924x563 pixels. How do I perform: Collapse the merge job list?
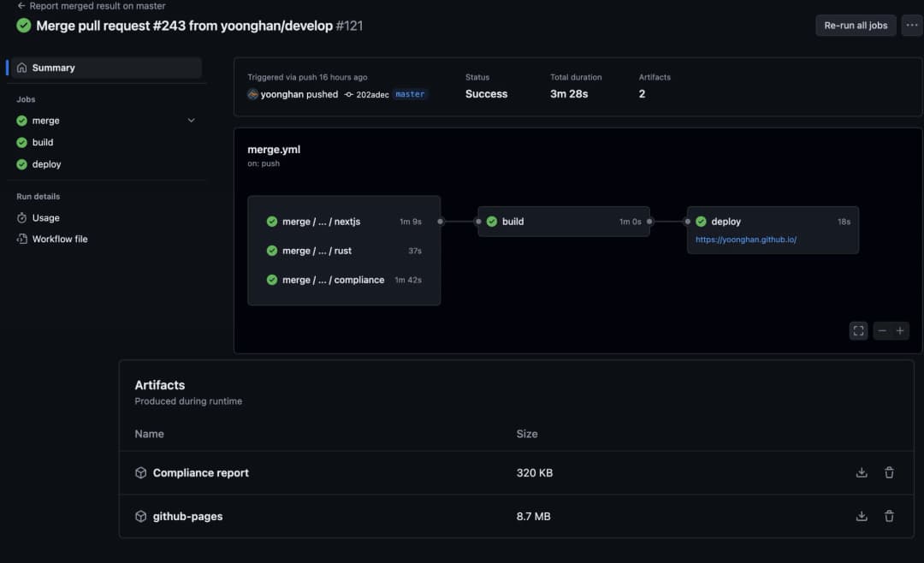click(x=191, y=121)
